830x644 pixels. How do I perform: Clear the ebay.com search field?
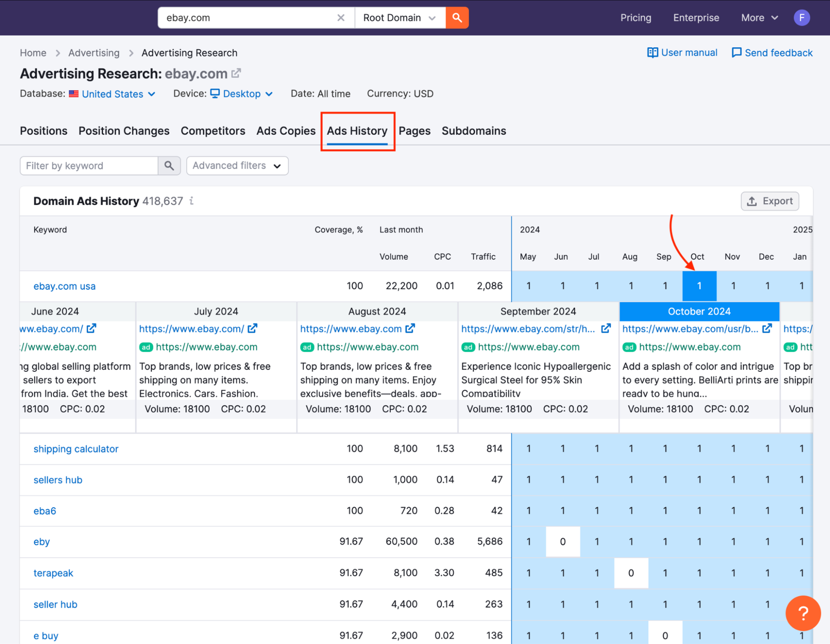click(341, 18)
